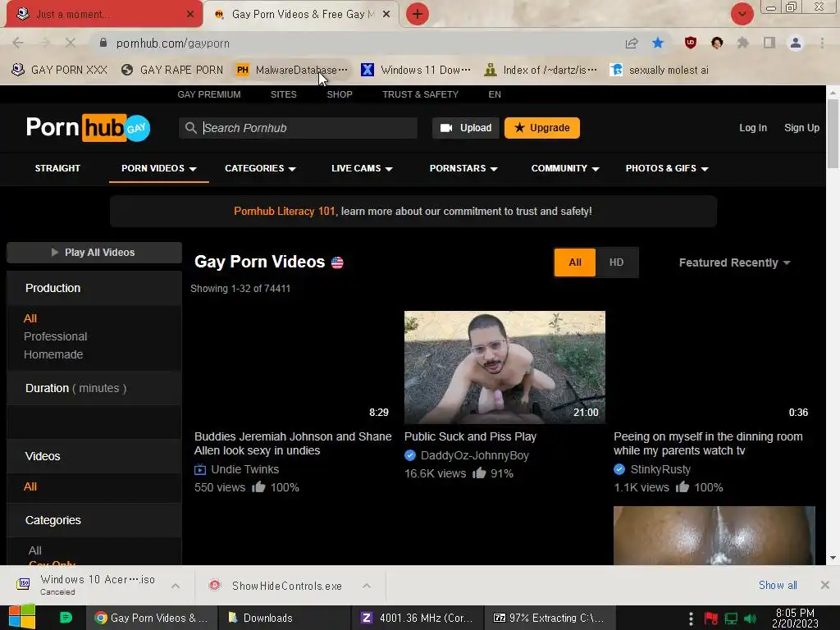Screen dimensions: 840x630
Task: Click the search magnifier icon
Action: point(190,128)
